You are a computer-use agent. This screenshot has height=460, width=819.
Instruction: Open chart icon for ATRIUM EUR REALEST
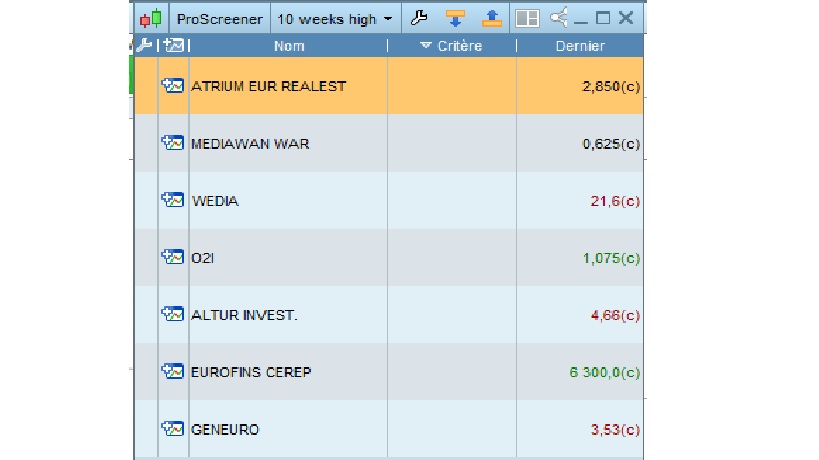tap(172, 85)
